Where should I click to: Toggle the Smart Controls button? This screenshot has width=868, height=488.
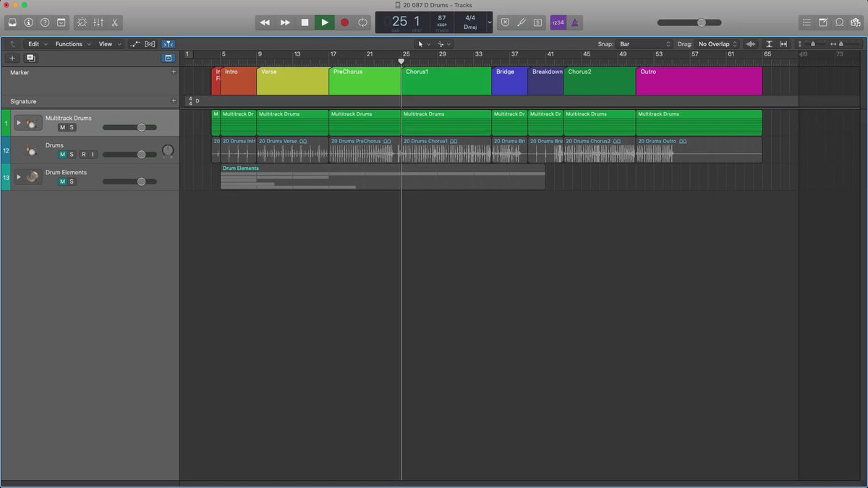point(81,22)
